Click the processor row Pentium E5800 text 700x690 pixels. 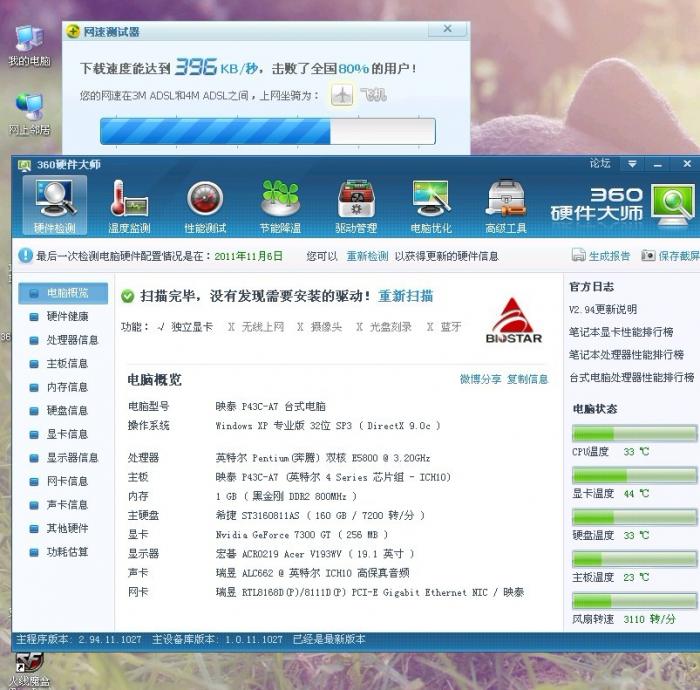coord(323,458)
